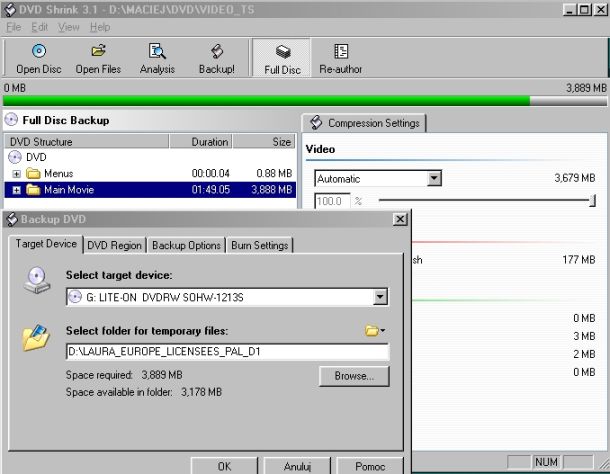Click the Duration column header
610x474 pixels.
[201, 142]
